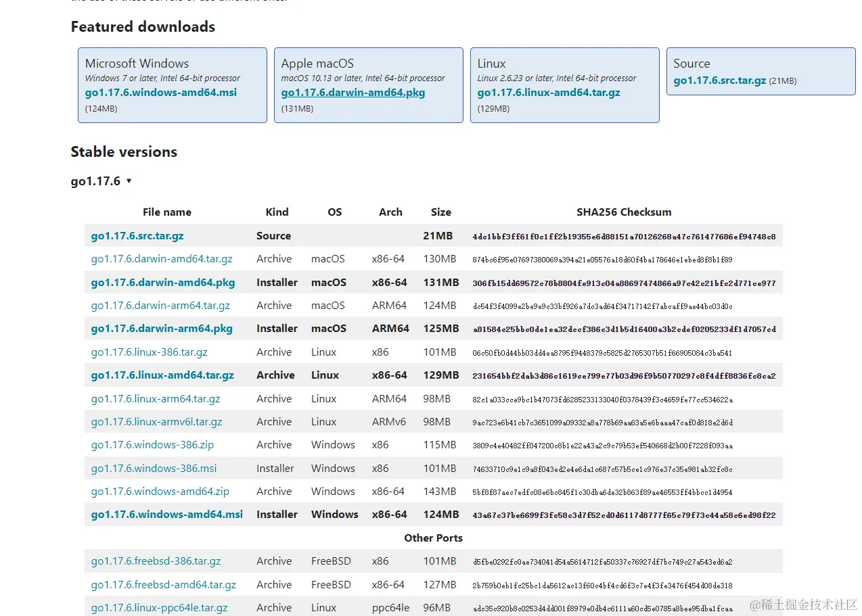Click the ARMv6 arch cell
Viewport: 862px width, 616px height.
(x=389, y=422)
